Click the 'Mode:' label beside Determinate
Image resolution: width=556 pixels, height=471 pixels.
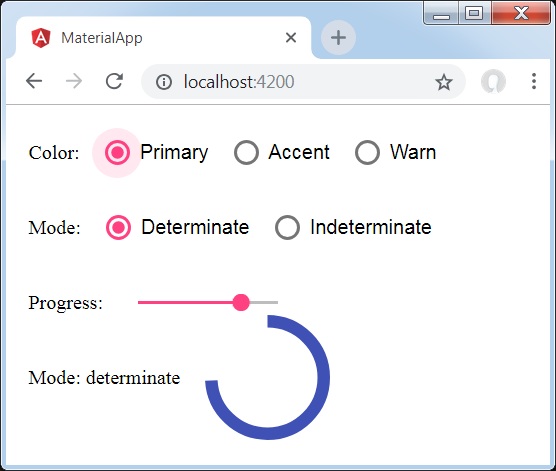(54, 228)
